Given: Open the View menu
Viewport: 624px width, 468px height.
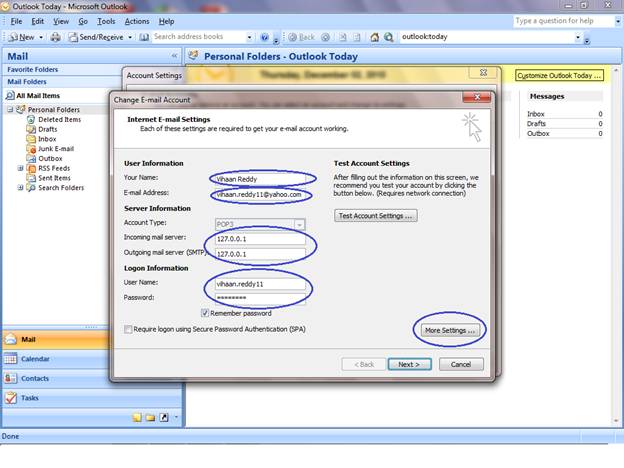Looking at the screenshot, I should tap(61, 21).
